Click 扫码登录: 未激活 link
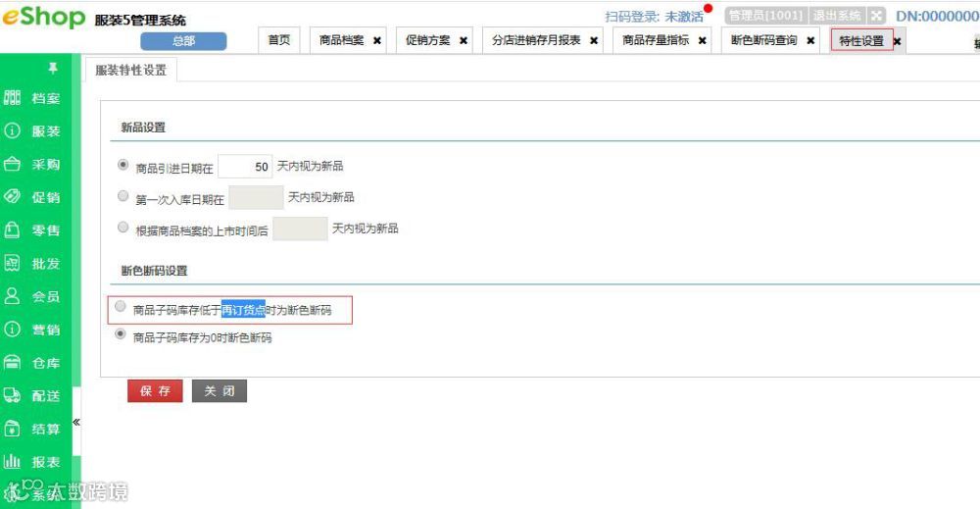Viewport: 980px width, 509px height. coord(655,17)
